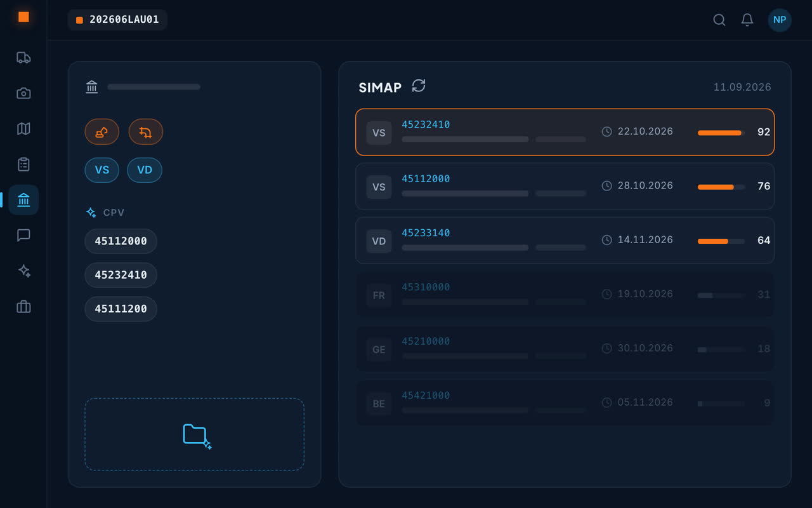This screenshot has width=812, height=508.
Task: Open the clipboard checklist sidebar icon
Action: 23,164
